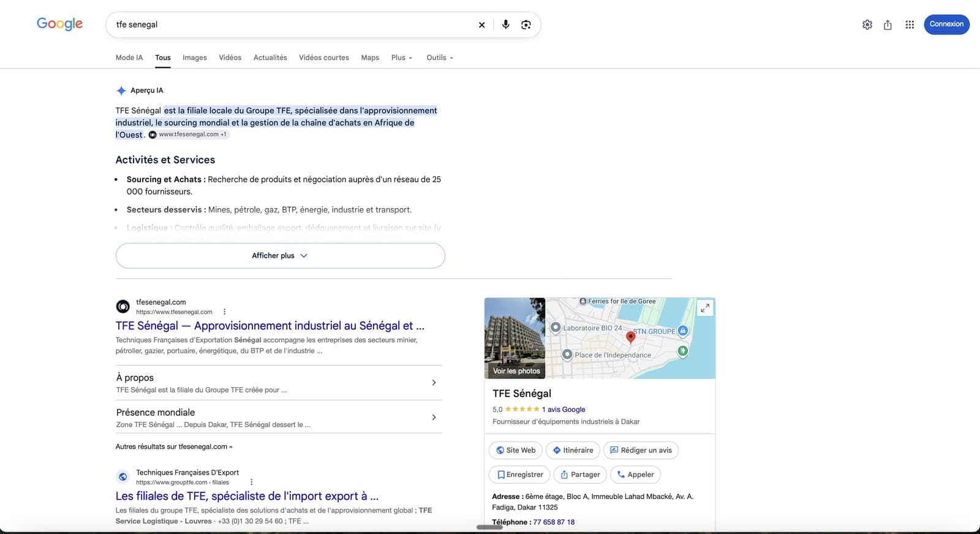Screen dimensions: 980x534
Task: Expand AI overview with Afficher plus
Action: click(x=281, y=256)
